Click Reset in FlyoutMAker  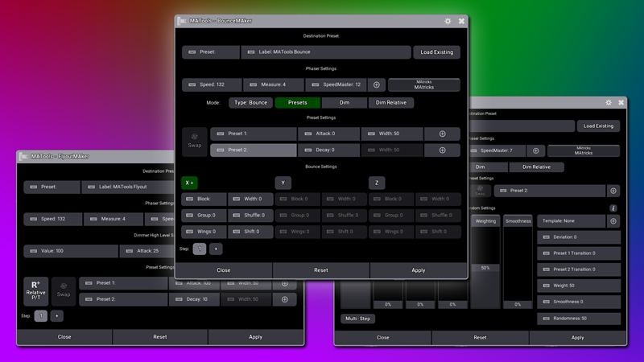coord(159,337)
